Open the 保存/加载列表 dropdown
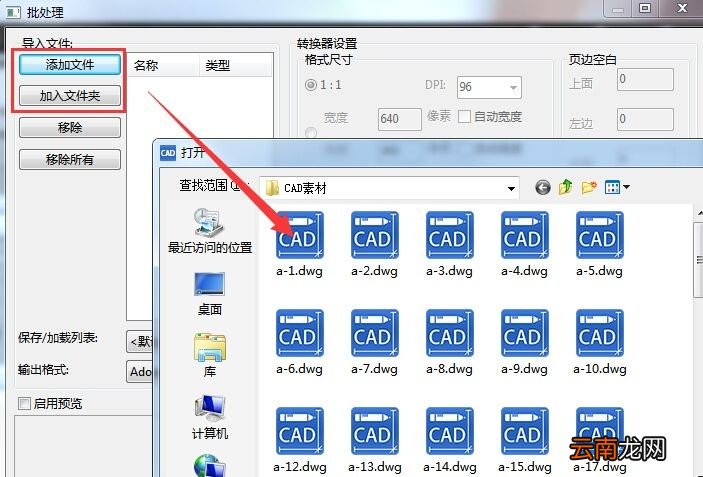Image resolution: width=703 pixels, height=477 pixels. tap(140, 342)
